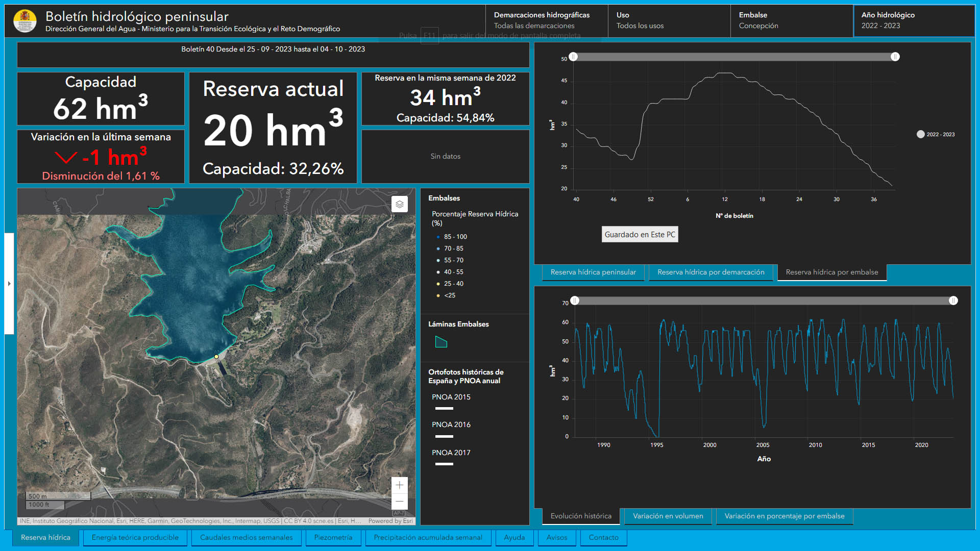The width and height of the screenshot is (980, 551).
Task: Zoom out on the reservoir map
Action: click(400, 501)
